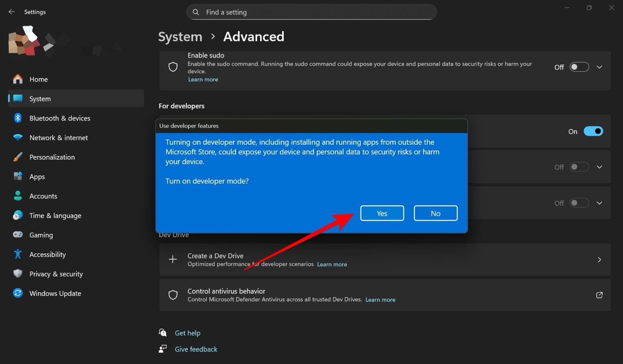Open Gaming settings page
Screen dimensions: 623x364
coord(76,235)
